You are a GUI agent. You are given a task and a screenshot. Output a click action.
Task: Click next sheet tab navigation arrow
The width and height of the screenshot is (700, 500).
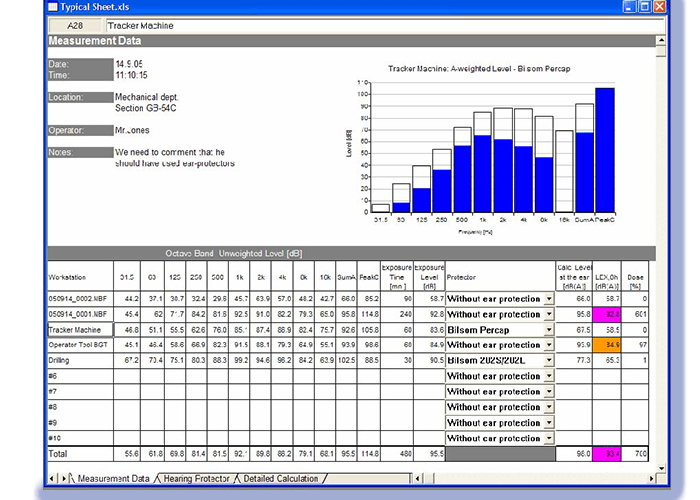[63, 479]
